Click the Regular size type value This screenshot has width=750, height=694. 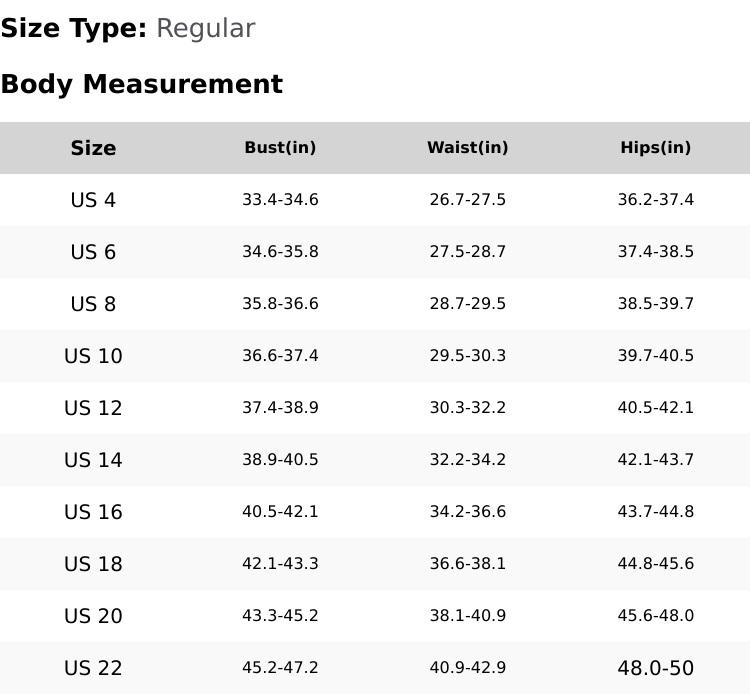click(x=205, y=28)
